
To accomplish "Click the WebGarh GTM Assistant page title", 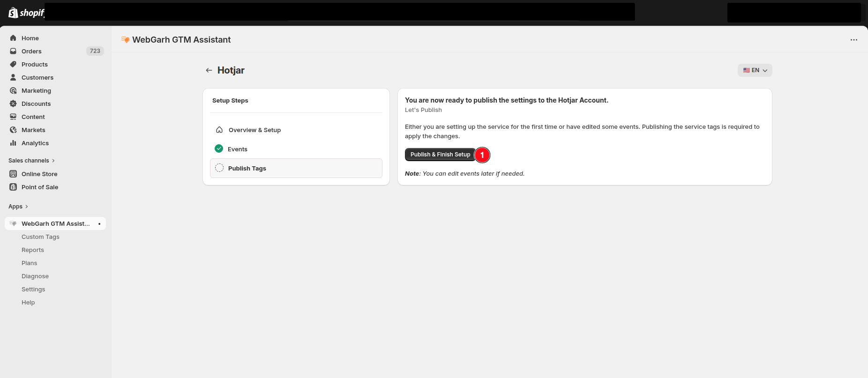I will (181, 40).
